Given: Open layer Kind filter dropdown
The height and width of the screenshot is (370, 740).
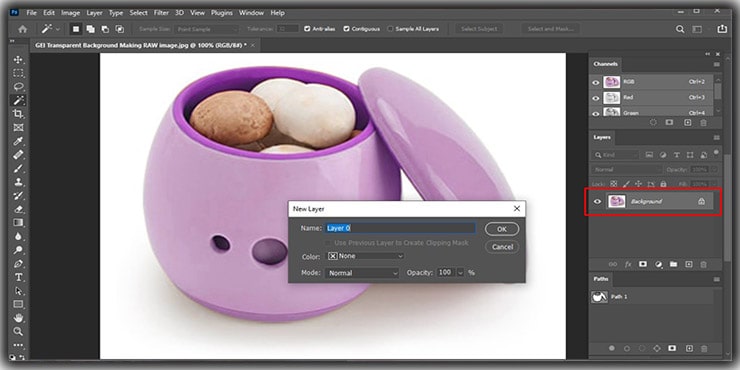Looking at the screenshot, I should (615, 155).
